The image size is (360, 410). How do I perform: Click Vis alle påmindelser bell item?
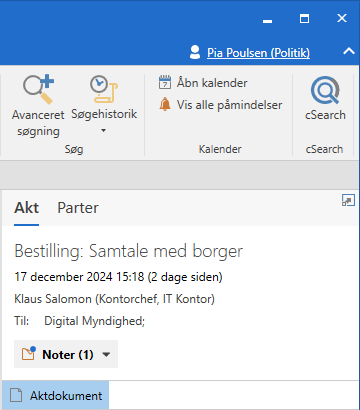pos(220,105)
